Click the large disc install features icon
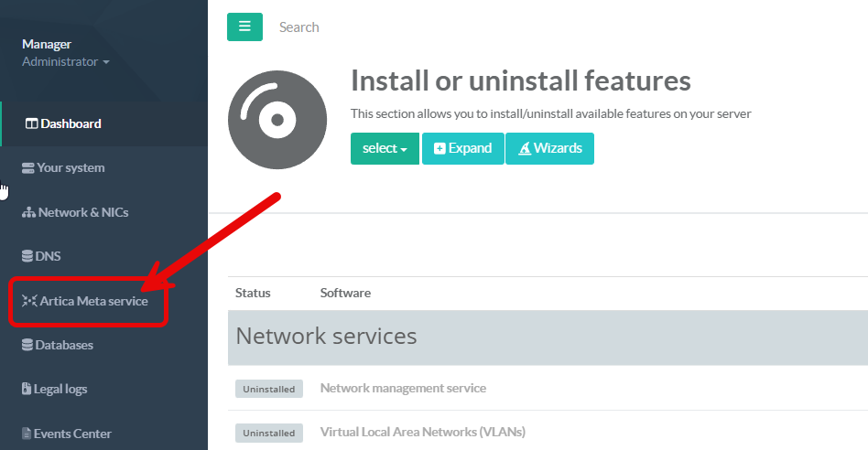 click(x=277, y=120)
